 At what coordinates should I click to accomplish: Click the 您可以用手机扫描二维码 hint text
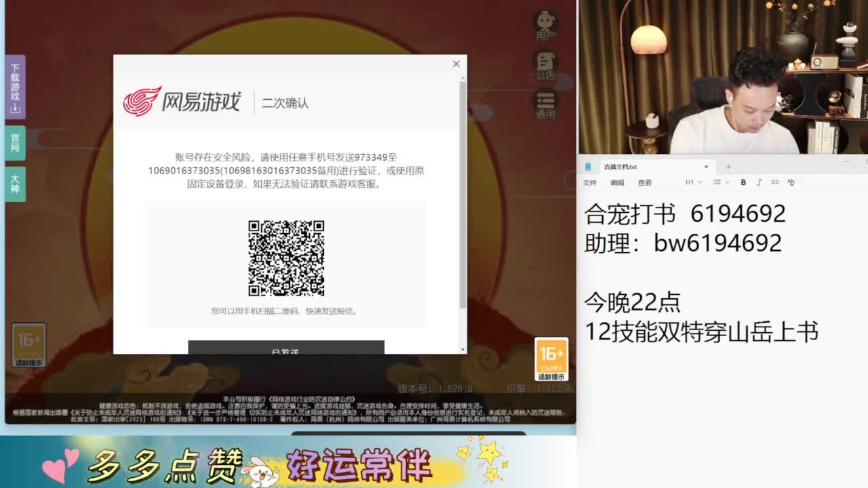(285, 311)
